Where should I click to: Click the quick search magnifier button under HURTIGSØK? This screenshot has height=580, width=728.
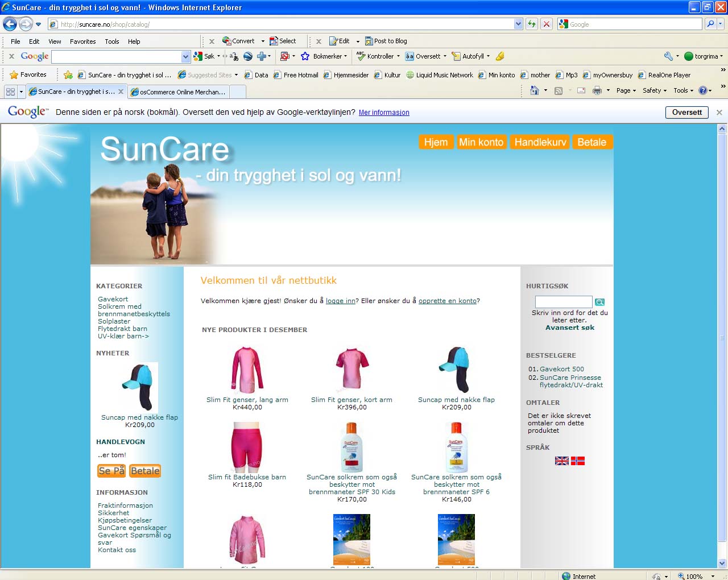pos(599,302)
